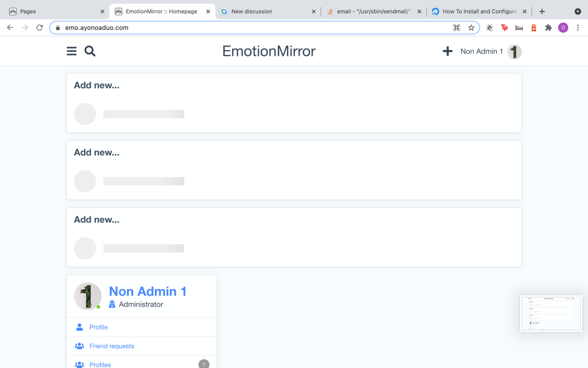The height and width of the screenshot is (368, 588).
Task: Open the Chrome profile dropdown arrow
Action: click(578, 11)
